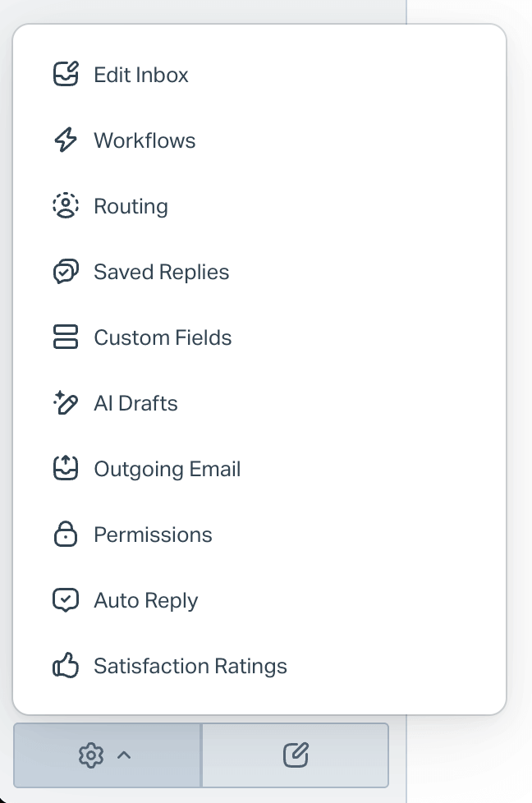532x803 pixels.
Task: Click the Satisfaction Ratings thumbs-up icon
Action: pyautogui.click(x=66, y=665)
